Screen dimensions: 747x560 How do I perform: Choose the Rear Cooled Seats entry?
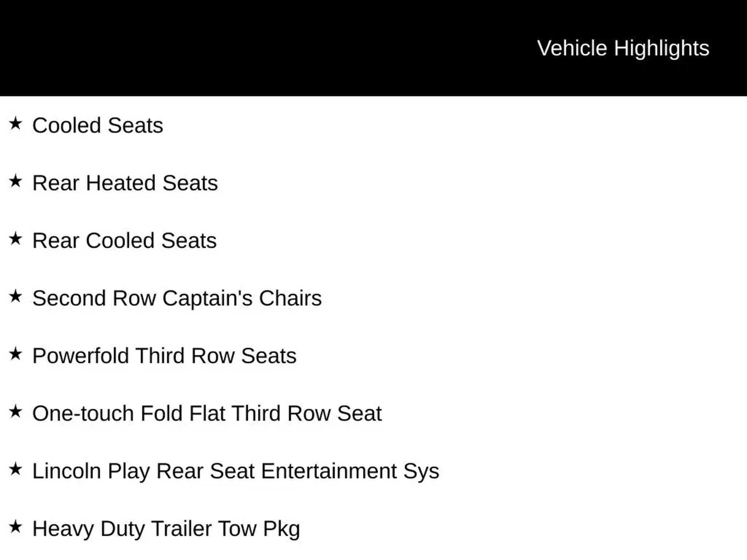pyautogui.click(x=124, y=241)
